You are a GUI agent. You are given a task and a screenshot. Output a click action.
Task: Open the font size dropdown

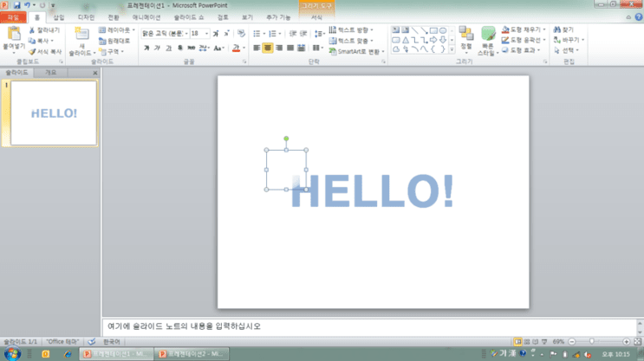click(x=206, y=33)
